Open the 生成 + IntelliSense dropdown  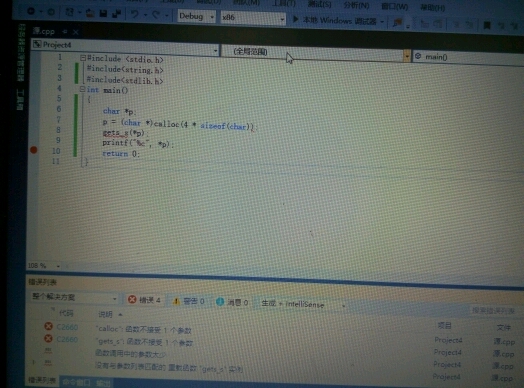tap(302, 304)
